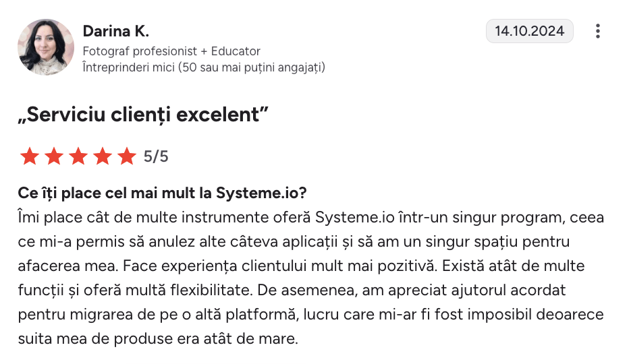Open the three-dot options menu

597,31
